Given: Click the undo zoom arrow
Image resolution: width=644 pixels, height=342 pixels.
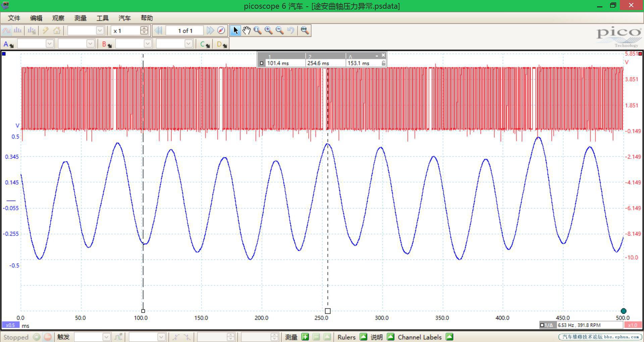Looking at the screenshot, I should (291, 31).
